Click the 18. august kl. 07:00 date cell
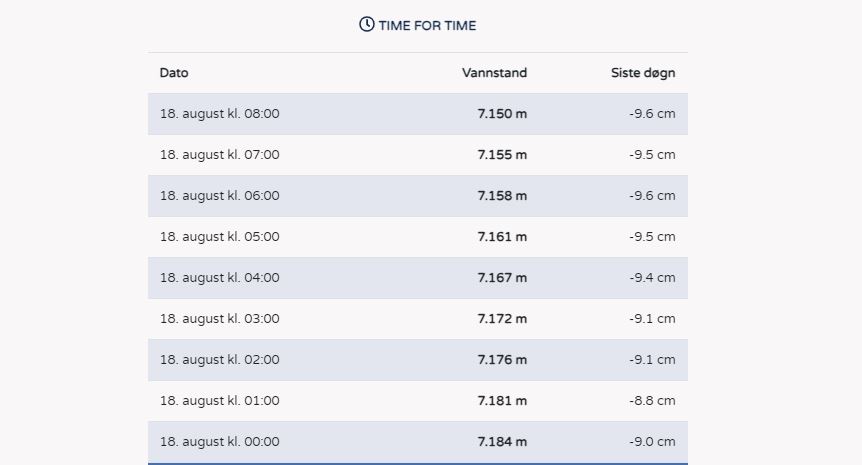The image size is (862, 465). 219,155
